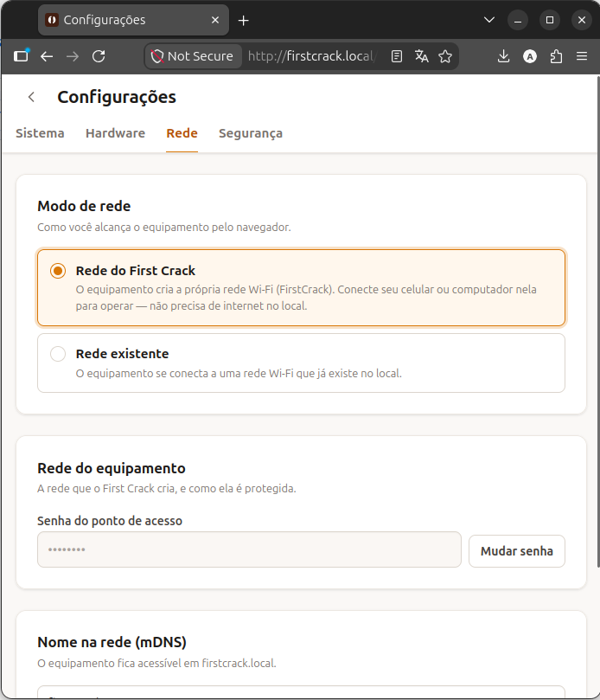Open the account avatar icon
This screenshot has height=700, width=600.
[529, 56]
